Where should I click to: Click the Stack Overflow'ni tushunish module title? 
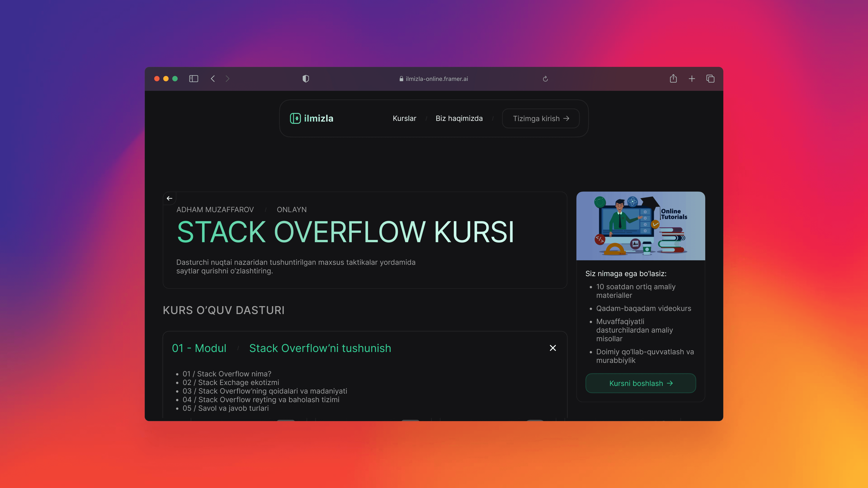point(320,348)
